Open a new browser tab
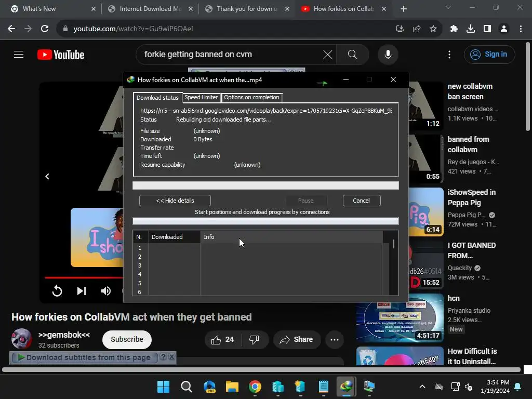Viewport: 532px width, 399px height. [x=403, y=9]
